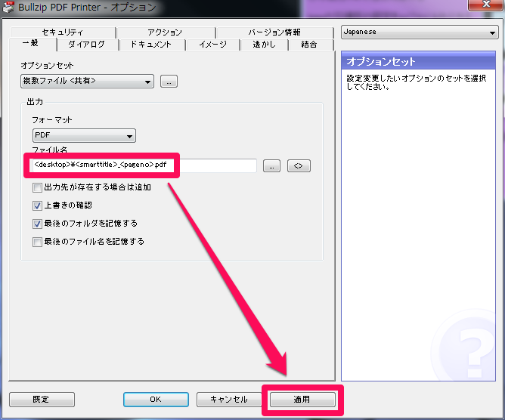This screenshot has width=505, height=420.
Task: Uncheck 上書きの確認 checkbox
Action: (37, 205)
